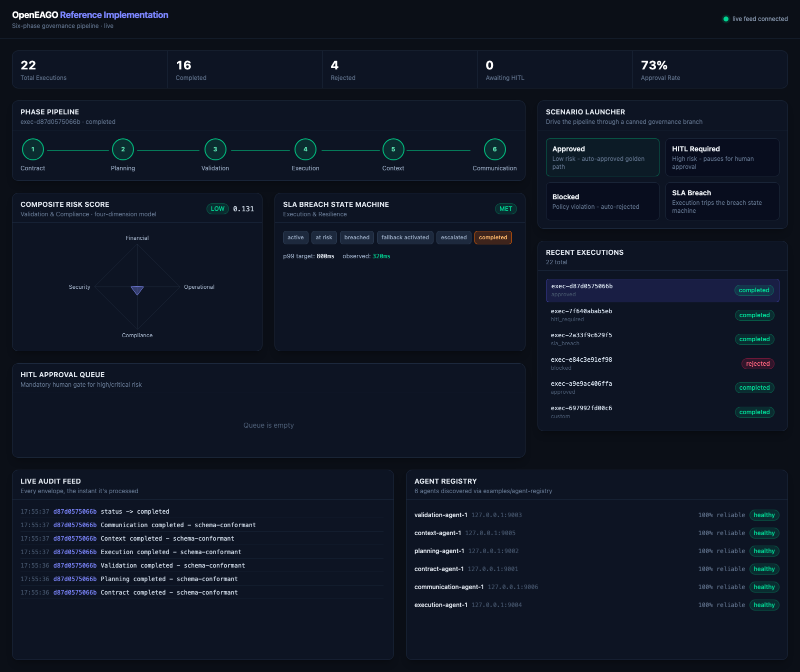This screenshot has width=800, height=672.
Task: Select execution exec-d87d0575066b row
Action: click(x=662, y=290)
